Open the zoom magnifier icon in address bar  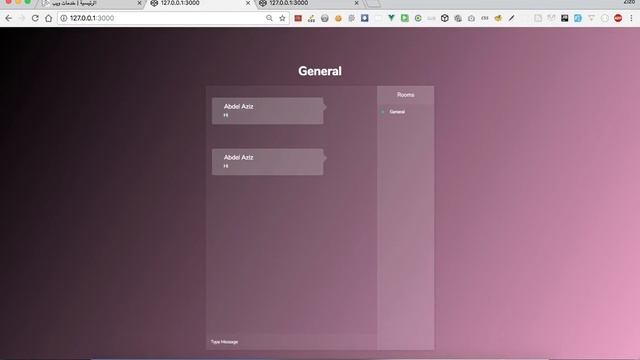point(269,18)
